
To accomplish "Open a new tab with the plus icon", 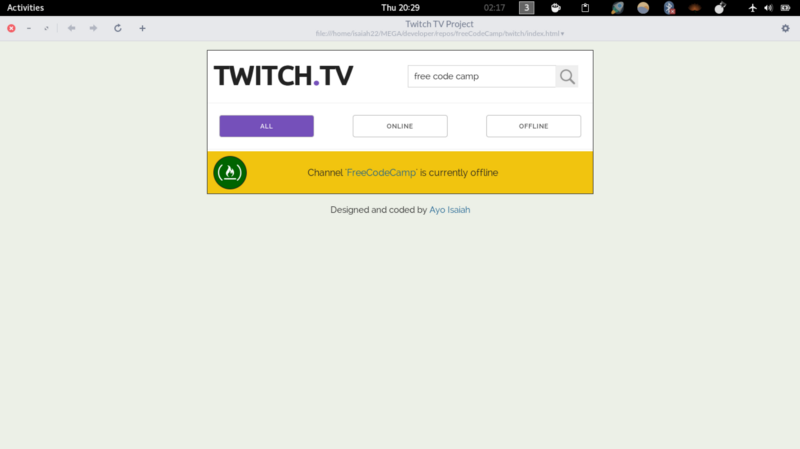I will [x=142, y=28].
